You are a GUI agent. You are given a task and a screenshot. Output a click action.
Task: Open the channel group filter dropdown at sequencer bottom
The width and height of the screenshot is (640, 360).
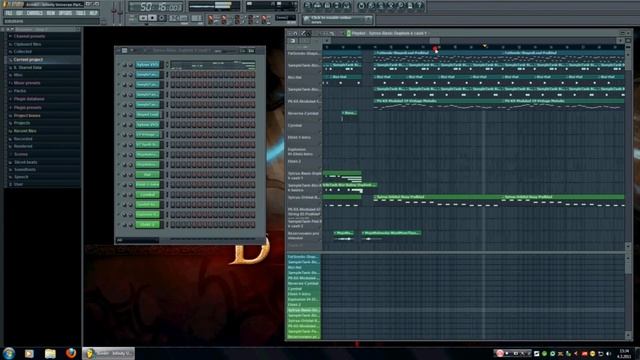tap(138, 240)
